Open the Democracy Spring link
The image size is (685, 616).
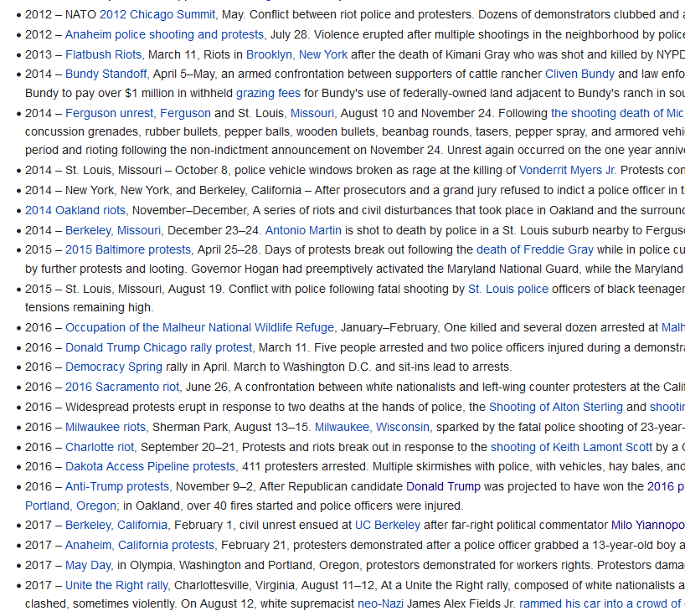click(114, 367)
